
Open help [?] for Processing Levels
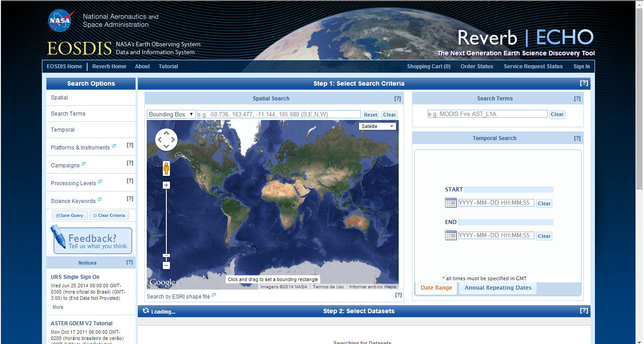pos(130,181)
